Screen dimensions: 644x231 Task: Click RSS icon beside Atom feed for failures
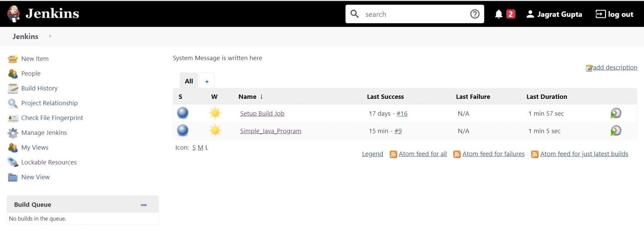tap(457, 154)
